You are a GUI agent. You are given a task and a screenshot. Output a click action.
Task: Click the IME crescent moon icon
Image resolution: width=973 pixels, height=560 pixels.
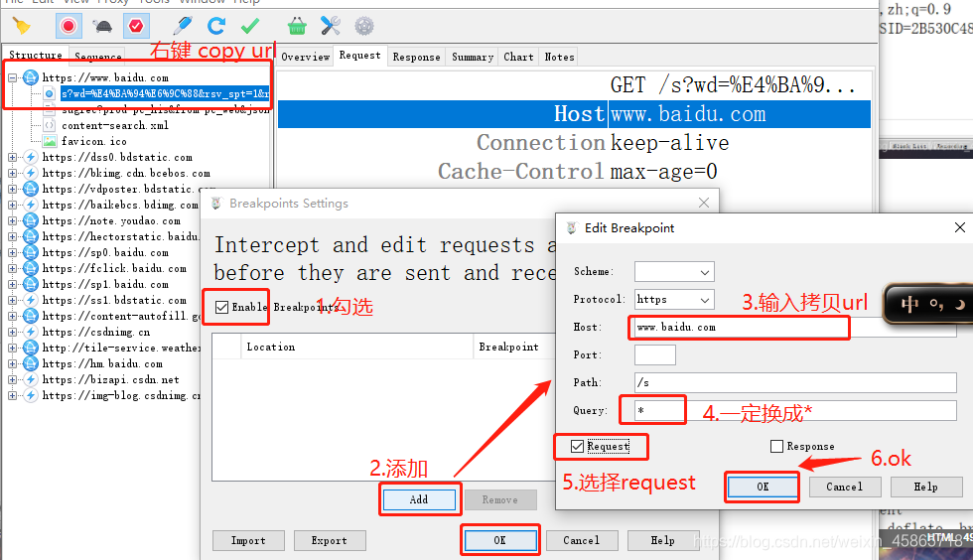960,304
